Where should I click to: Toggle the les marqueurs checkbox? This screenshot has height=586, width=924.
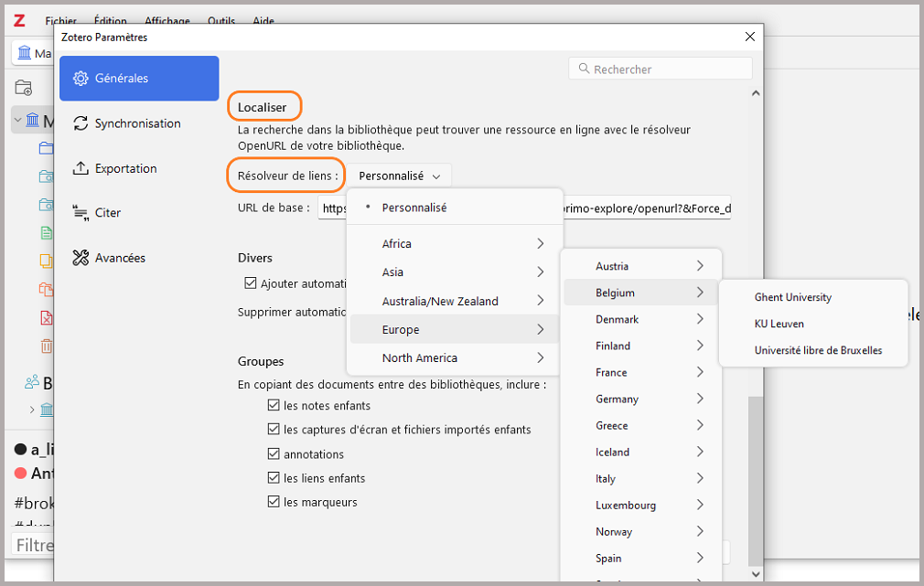click(x=274, y=502)
